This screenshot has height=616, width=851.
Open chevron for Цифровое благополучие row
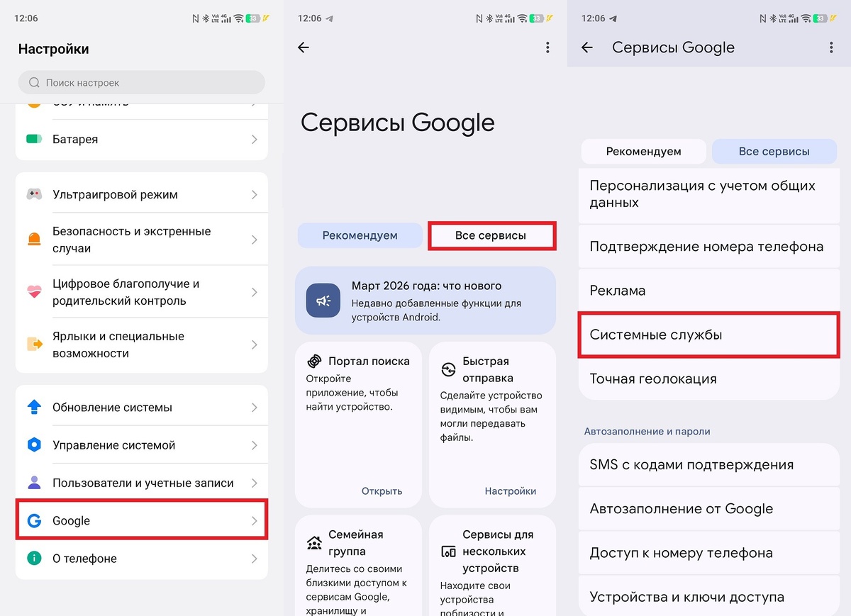pyautogui.click(x=254, y=292)
